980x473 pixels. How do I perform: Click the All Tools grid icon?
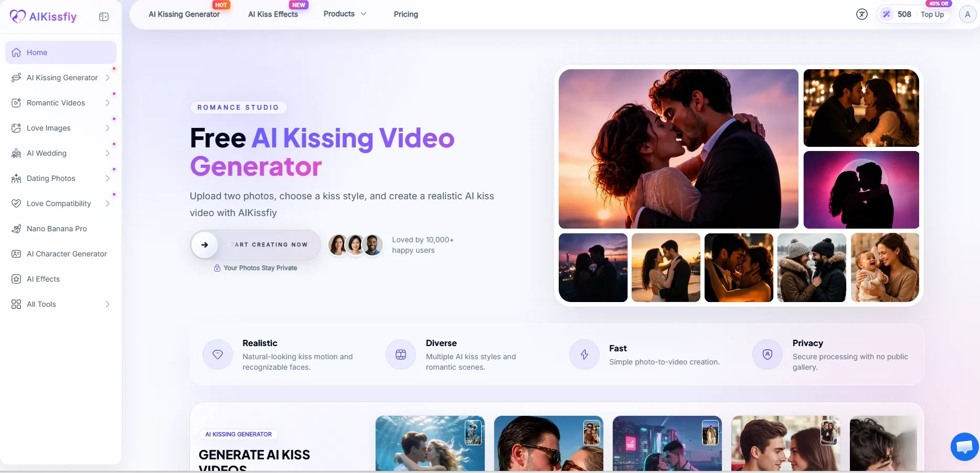[16, 304]
